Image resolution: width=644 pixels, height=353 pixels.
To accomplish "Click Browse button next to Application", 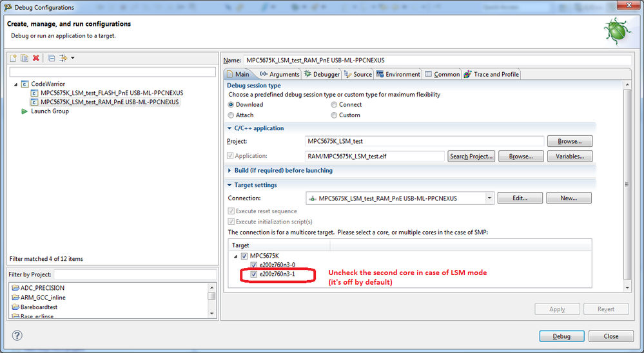I will coord(521,157).
